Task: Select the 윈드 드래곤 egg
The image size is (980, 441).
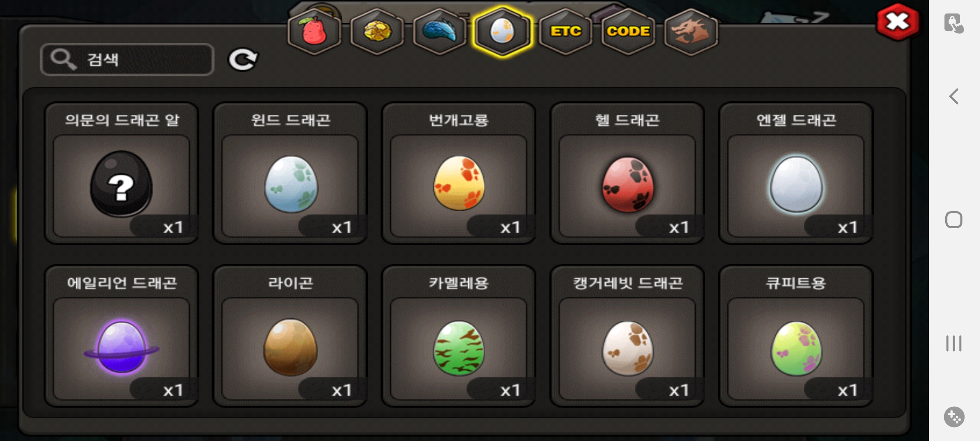Action: (x=290, y=173)
